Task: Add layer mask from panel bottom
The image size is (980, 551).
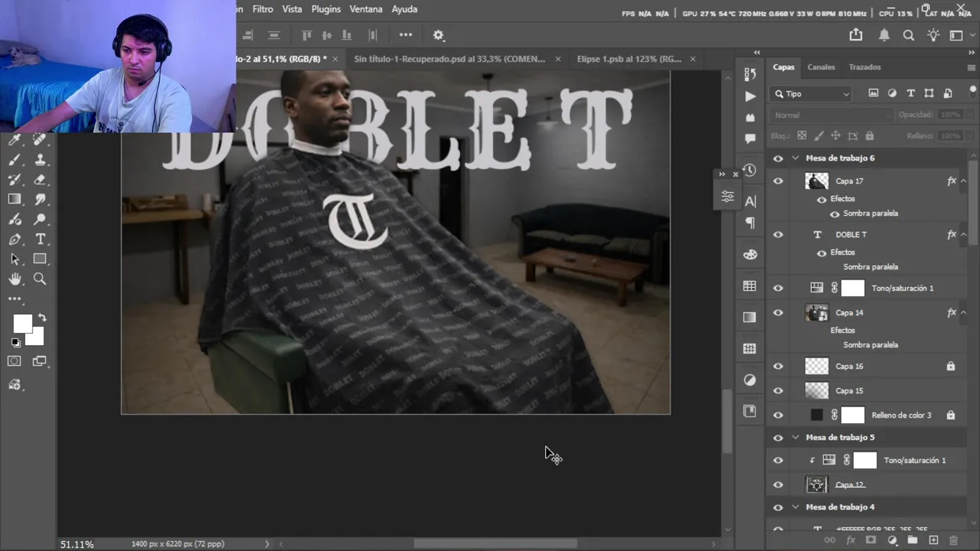Action: pos(871,540)
